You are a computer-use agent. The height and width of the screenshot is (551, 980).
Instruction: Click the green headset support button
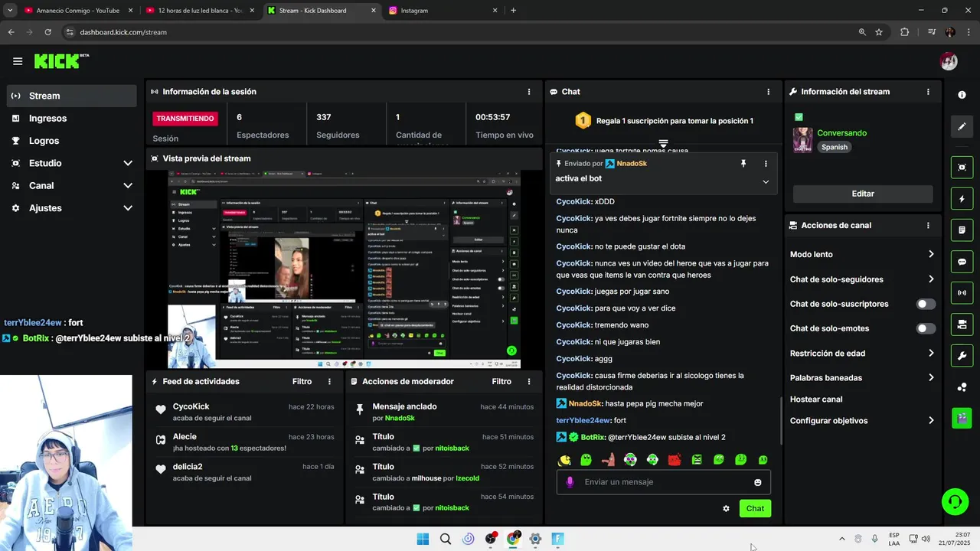955,502
